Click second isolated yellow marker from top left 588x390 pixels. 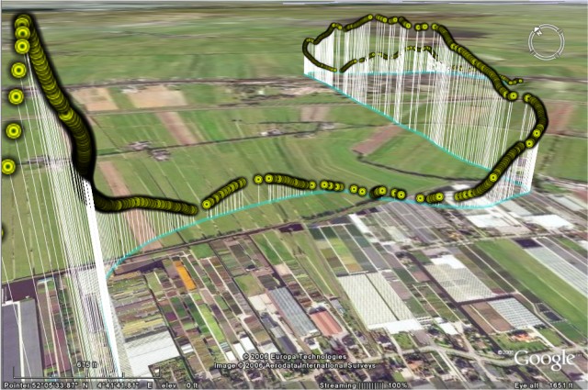point(16,96)
